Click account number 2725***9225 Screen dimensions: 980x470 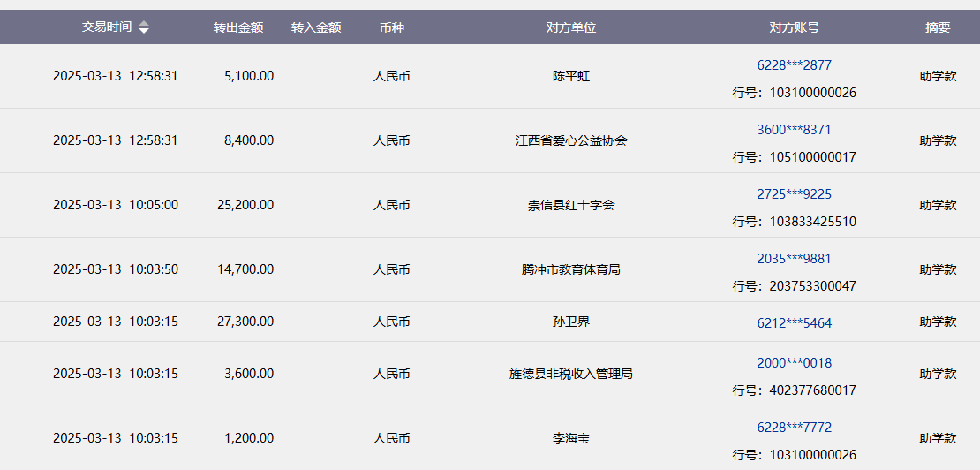tap(794, 194)
